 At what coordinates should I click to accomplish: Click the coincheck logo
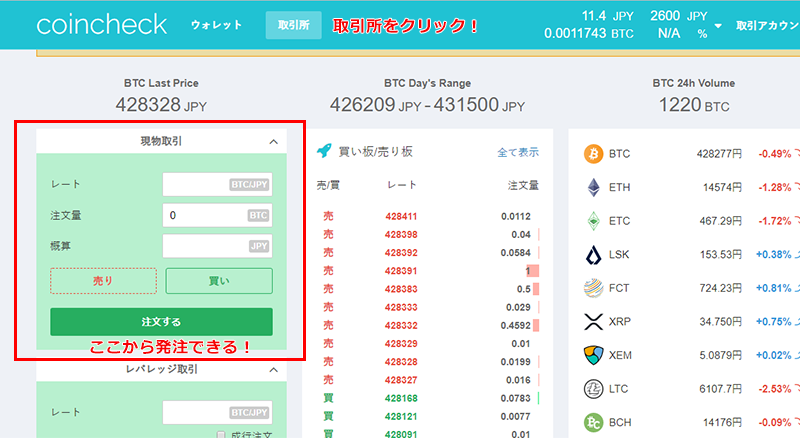(102, 25)
